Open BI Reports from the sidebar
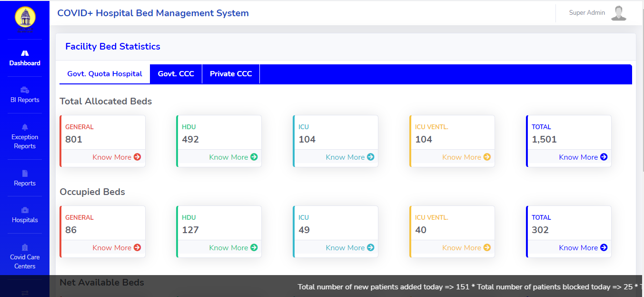 coord(25,95)
